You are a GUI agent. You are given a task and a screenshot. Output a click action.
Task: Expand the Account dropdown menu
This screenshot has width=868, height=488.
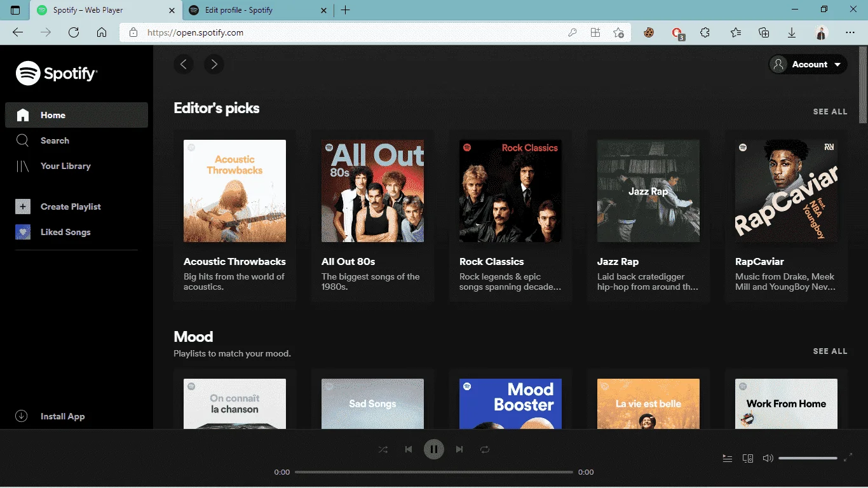(808, 64)
